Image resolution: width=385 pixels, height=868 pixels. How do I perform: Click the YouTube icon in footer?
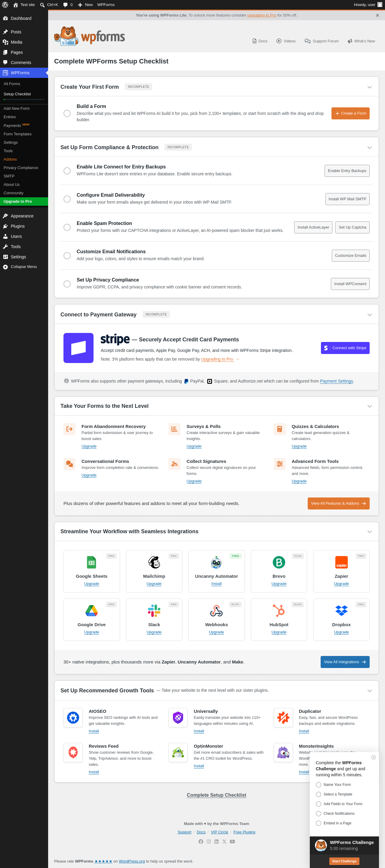232,841
